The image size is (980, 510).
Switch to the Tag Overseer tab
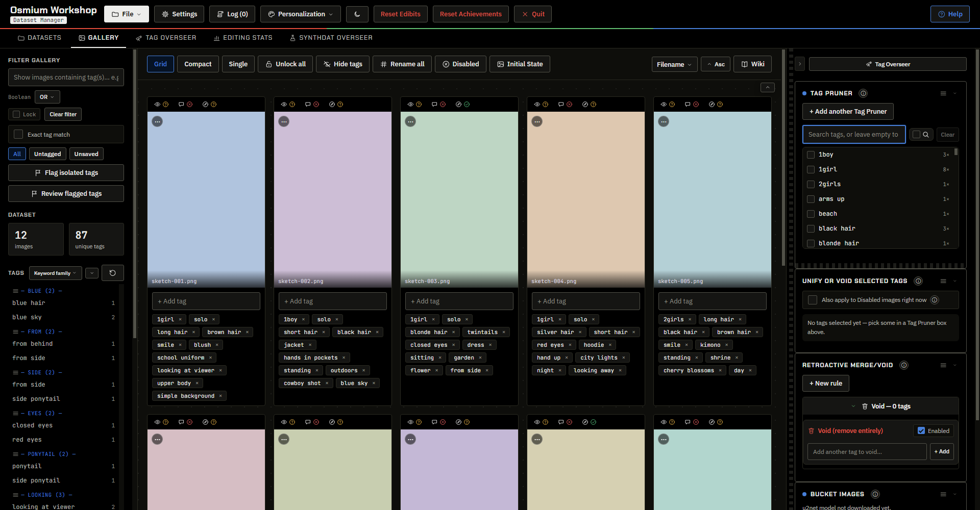pos(166,38)
